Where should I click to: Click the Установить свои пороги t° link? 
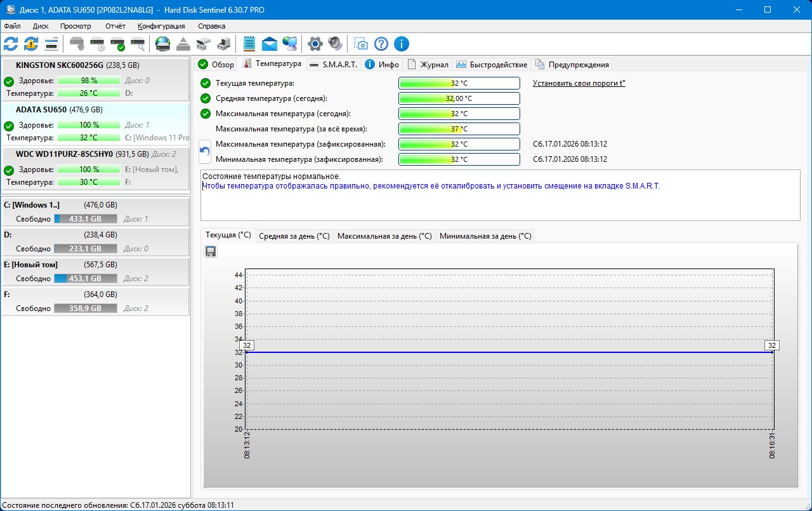point(579,83)
